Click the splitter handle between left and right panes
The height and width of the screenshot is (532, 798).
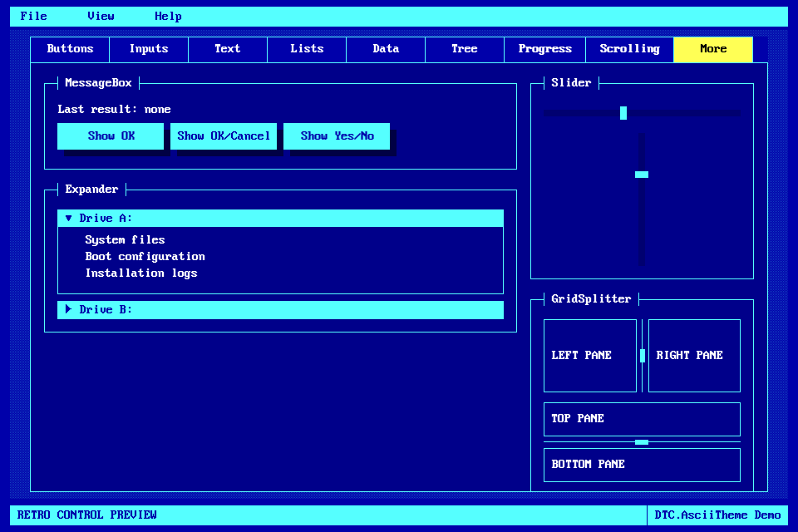tap(643, 356)
